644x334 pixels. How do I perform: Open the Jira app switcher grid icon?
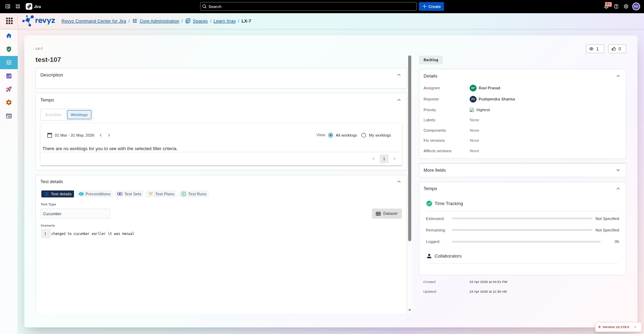point(18,6)
